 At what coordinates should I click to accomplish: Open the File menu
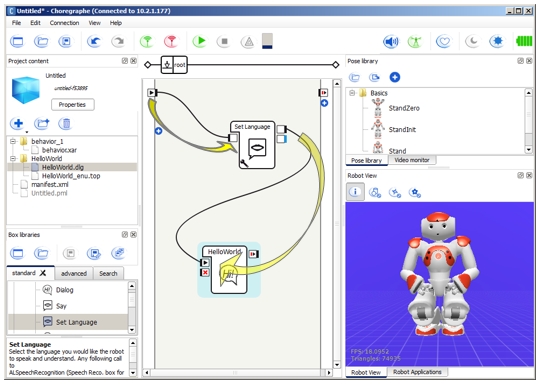[x=16, y=23]
